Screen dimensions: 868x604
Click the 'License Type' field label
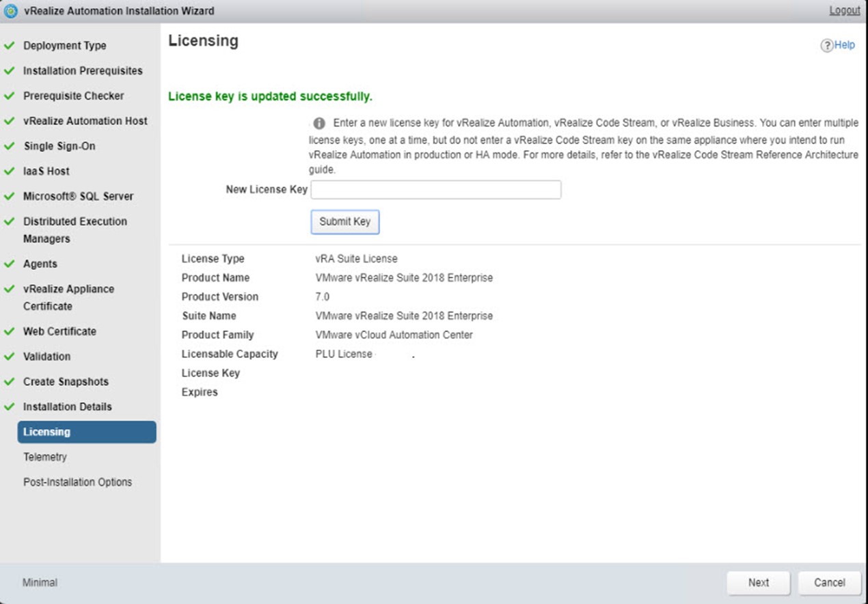[213, 259]
